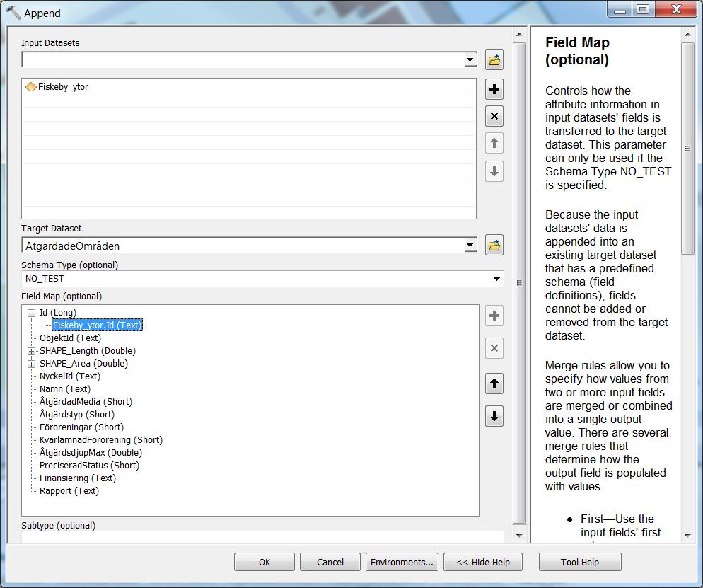Select SHAPE_Length (Double) field label
This screenshot has height=588, width=703.
88,351
